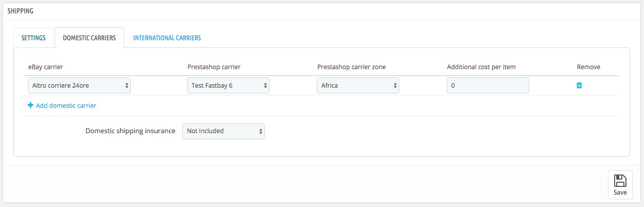Viewport: 644px width, 207px height.
Task: Click the Domestic shipping insurance label
Action: click(x=130, y=131)
